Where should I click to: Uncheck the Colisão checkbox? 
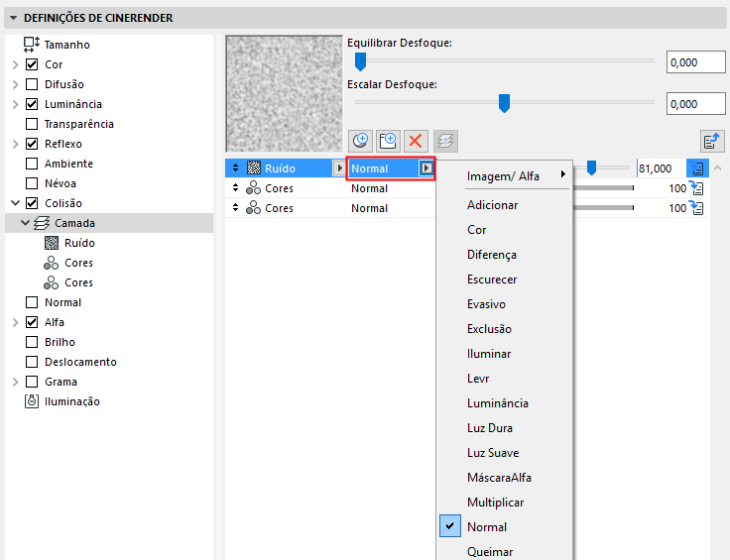click(x=32, y=203)
